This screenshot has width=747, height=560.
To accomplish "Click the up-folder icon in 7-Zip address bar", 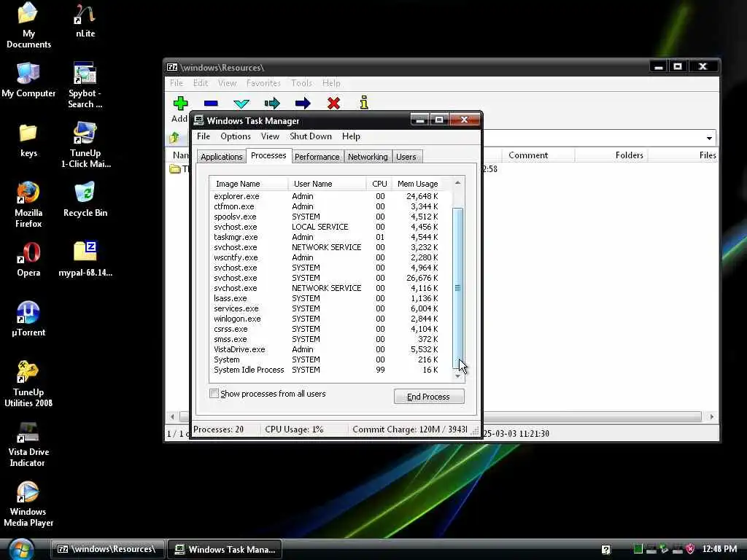I will [x=174, y=138].
